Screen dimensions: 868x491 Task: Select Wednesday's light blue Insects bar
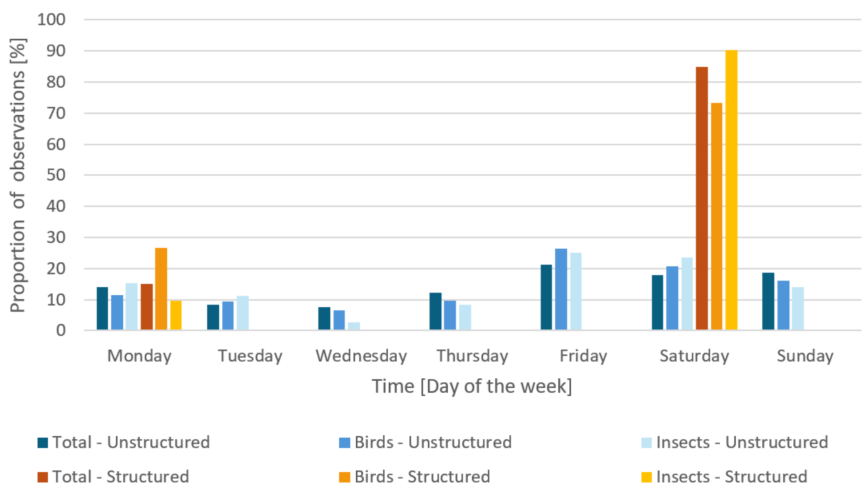354,326
